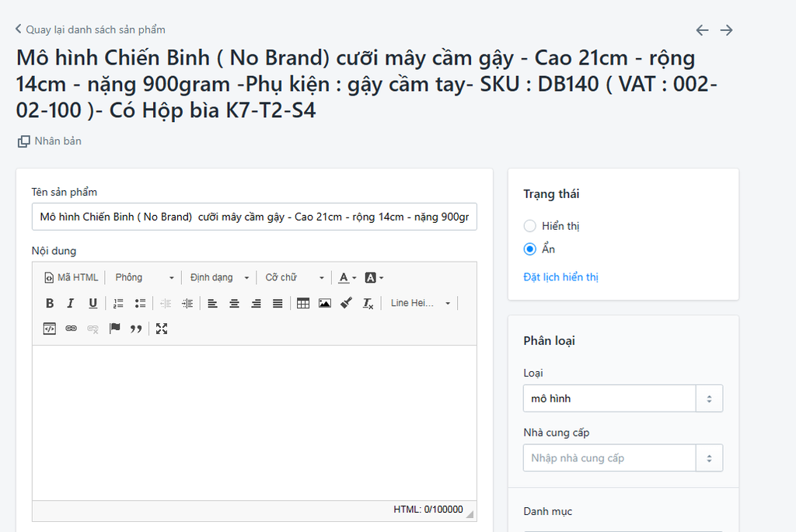Open the Phông font dropdown

[x=144, y=277]
